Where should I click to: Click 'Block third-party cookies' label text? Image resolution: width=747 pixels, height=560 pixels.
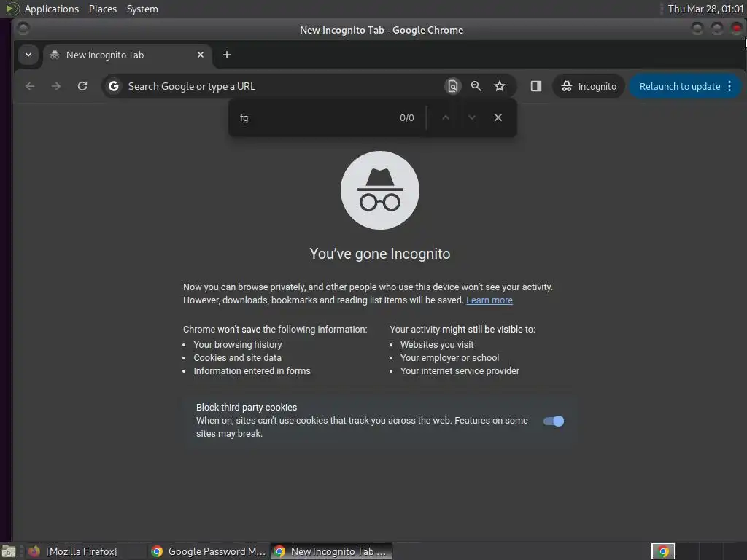pyautogui.click(x=247, y=408)
